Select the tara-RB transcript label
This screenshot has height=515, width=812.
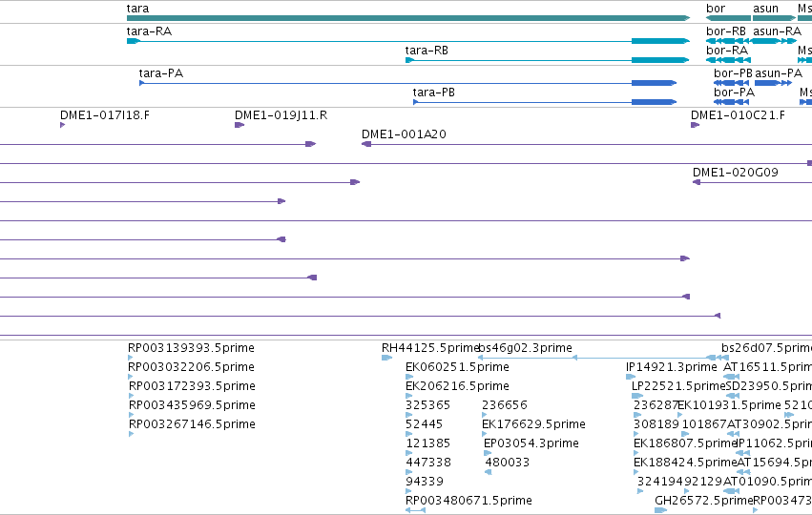[427, 51]
